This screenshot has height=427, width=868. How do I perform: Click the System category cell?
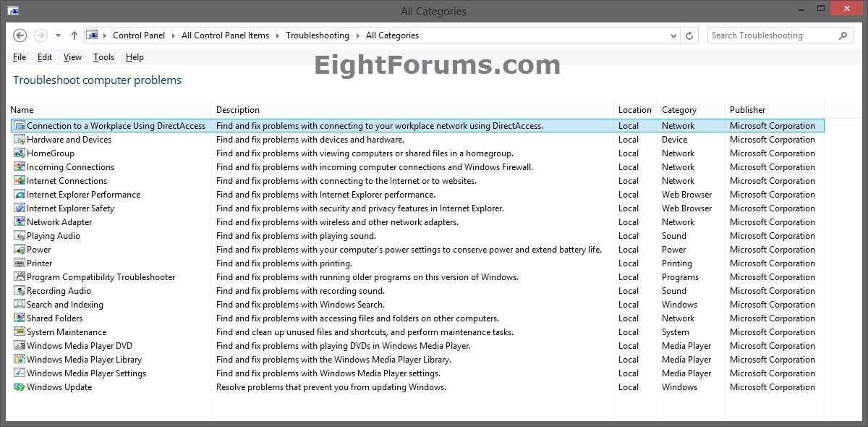[x=676, y=332]
